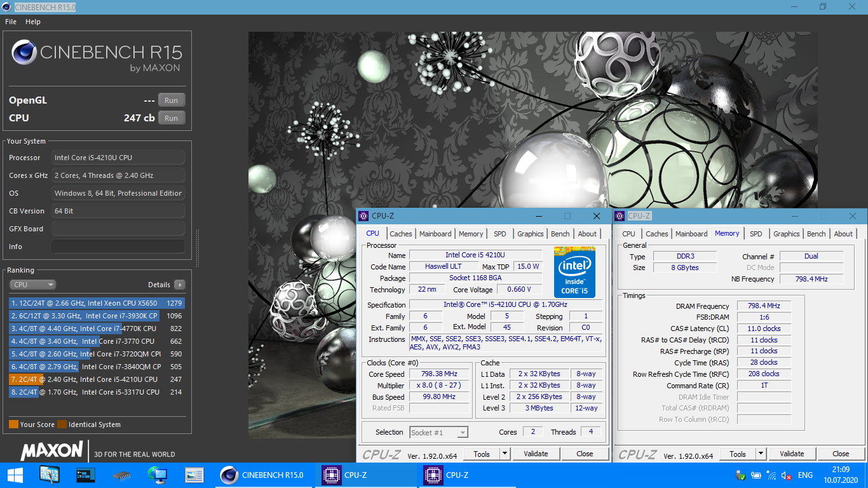Activate the first CPU-Z taskbar button
The image size is (868, 488).
click(367, 475)
